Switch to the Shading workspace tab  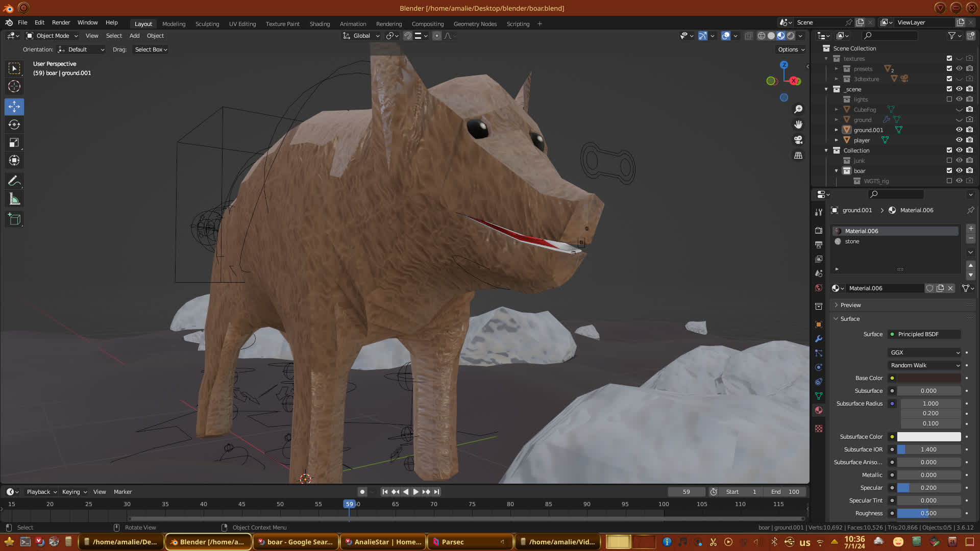point(320,24)
